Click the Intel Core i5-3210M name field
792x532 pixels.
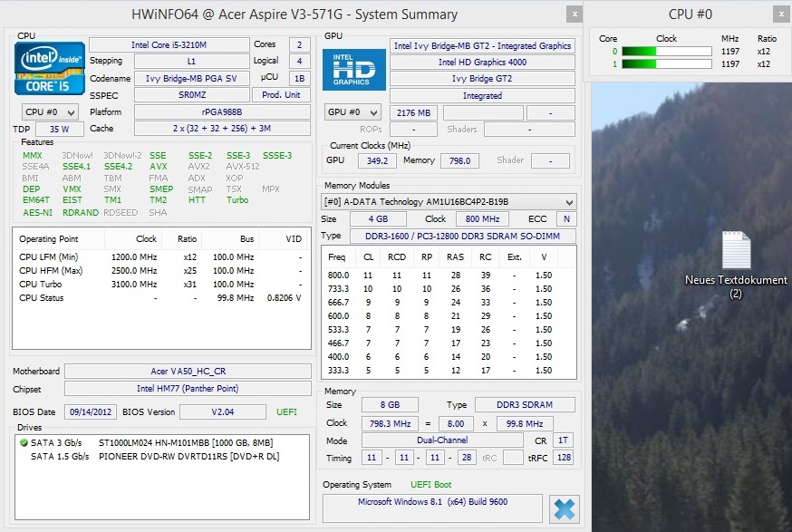coord(169,45)
